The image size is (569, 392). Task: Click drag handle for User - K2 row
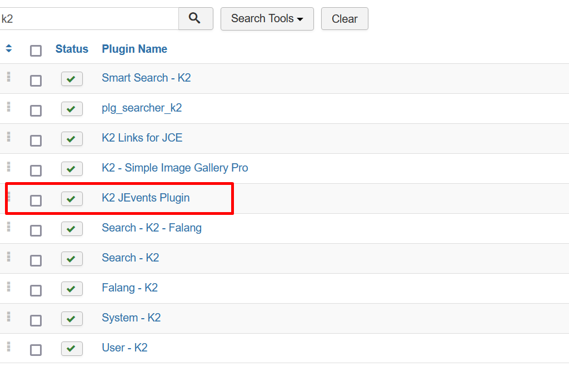tap(9, 347)
